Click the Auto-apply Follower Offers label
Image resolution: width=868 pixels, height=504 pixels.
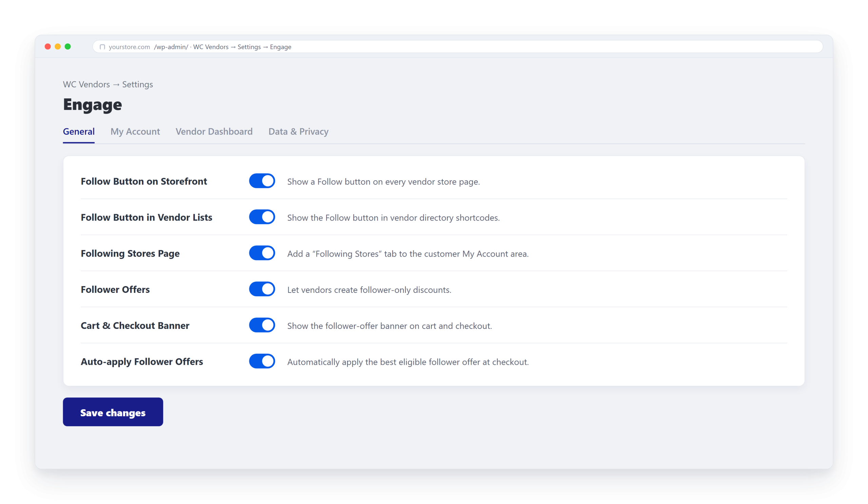click(x=142, y=362)
